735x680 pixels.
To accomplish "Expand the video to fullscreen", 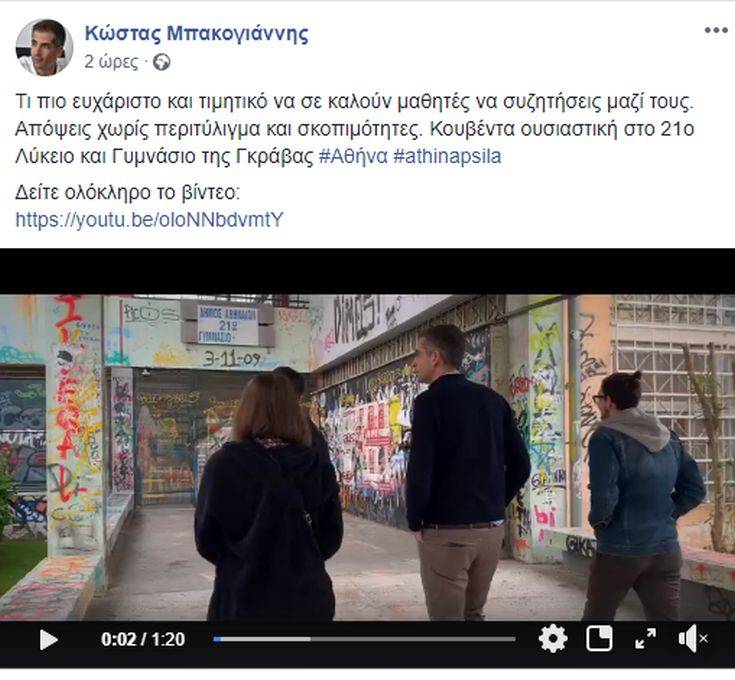I will 645,639.
